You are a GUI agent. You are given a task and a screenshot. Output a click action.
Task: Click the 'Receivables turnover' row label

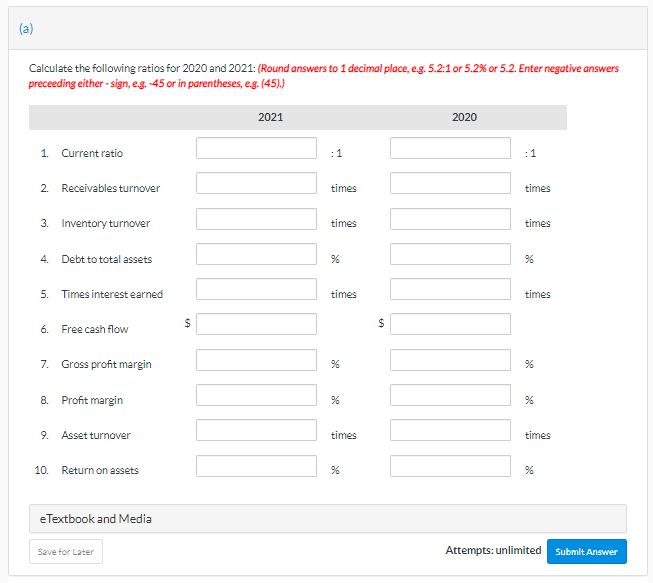tap(111, 188)
